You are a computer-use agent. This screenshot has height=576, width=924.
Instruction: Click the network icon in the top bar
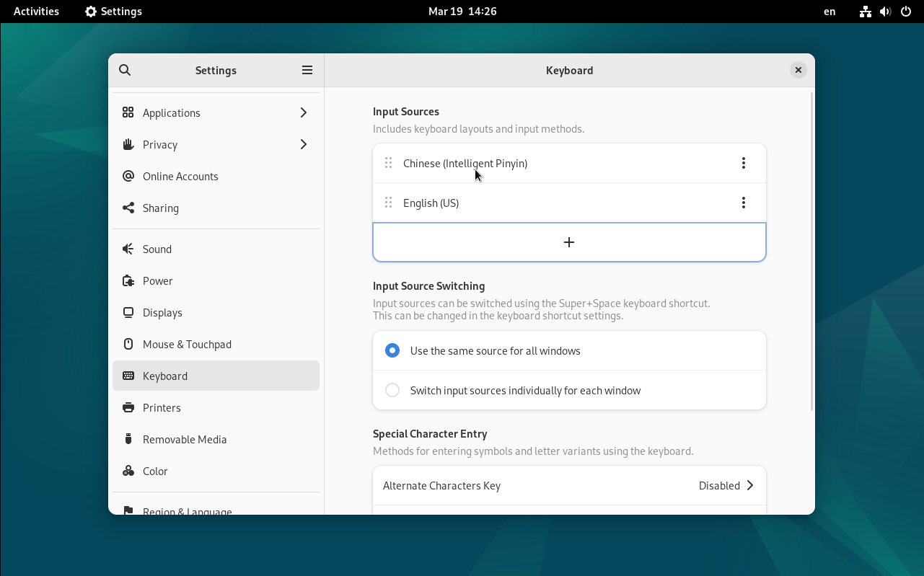point(865,12)
